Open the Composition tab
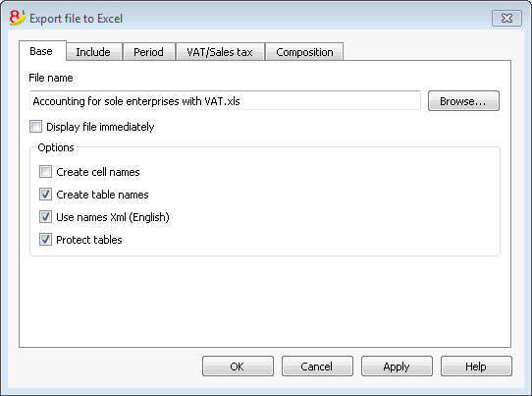 304,52
